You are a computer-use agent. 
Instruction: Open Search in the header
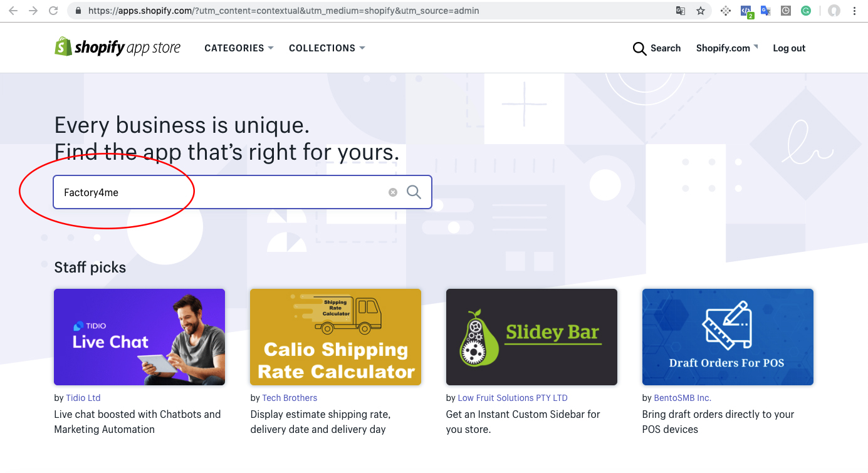657,48
